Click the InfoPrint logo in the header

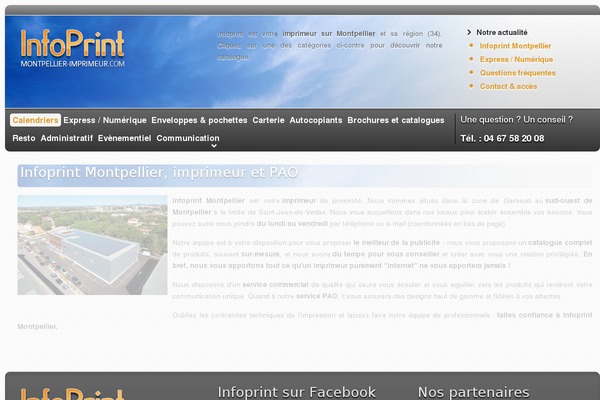(x=72, y=49)
